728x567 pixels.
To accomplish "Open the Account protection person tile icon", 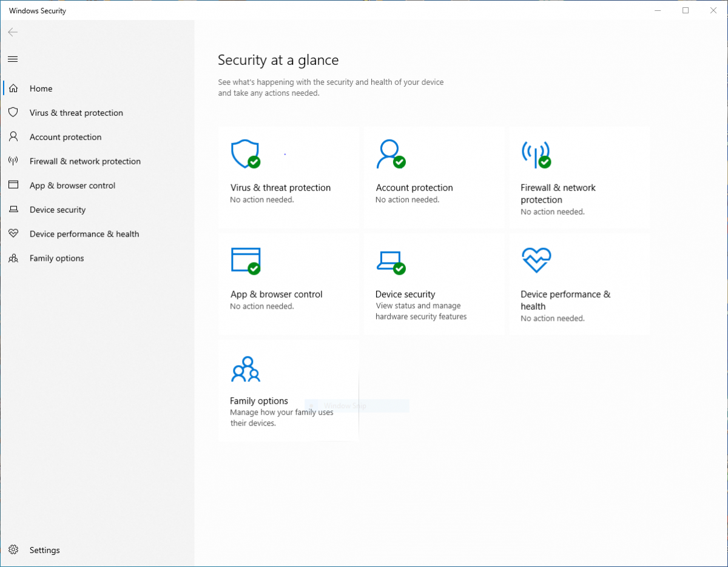I will click(x=391, y=154).
